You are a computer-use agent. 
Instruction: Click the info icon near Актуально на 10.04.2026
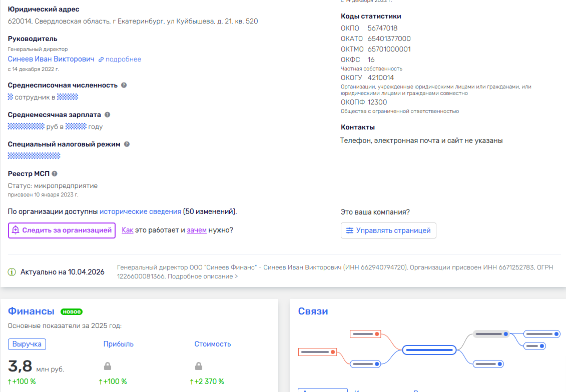click(x=12, y=271)
